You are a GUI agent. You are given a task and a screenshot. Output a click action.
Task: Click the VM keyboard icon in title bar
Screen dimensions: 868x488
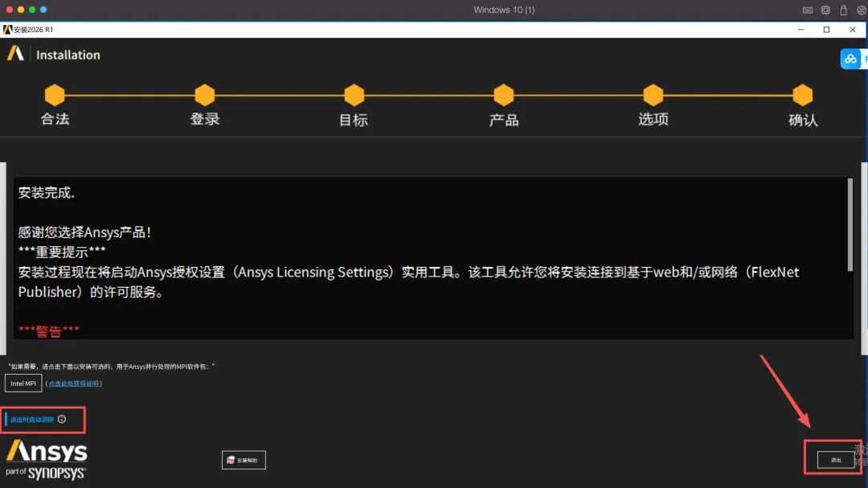808,10
